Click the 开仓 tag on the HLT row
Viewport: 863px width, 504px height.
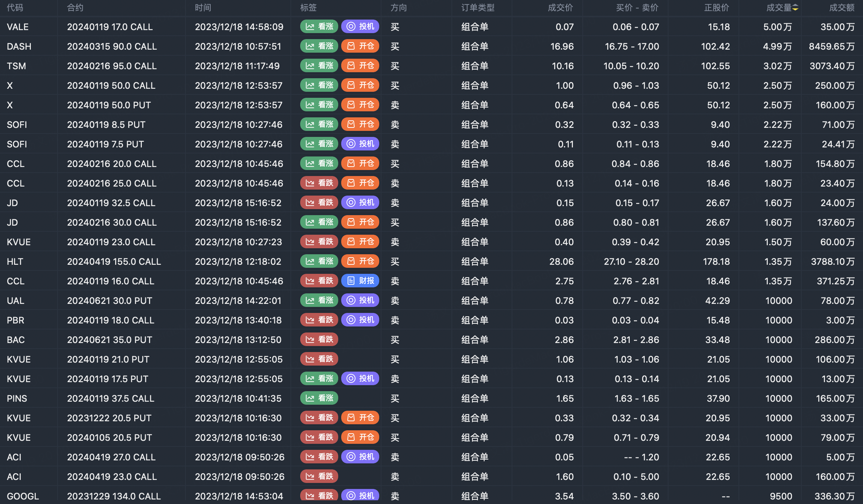pyautogui.click(x=360, y=261)
